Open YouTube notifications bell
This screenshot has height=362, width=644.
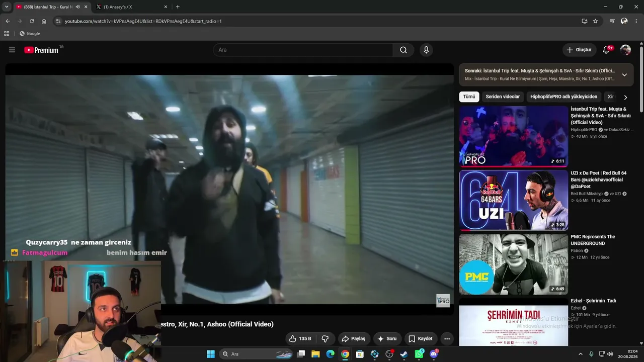[x=607, y=50]
